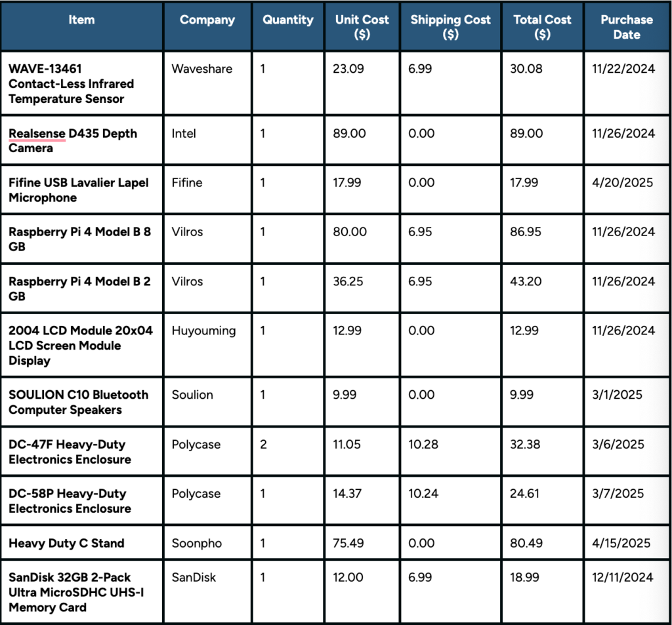The image size is (672, 625).
Task: Click the Shipping Cost ($) header
Action: pos(450,26)
